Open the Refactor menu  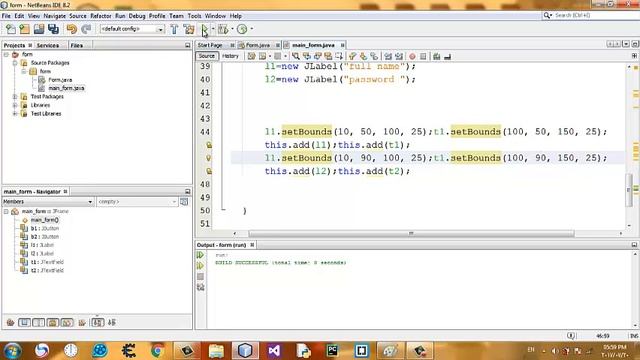100,16
